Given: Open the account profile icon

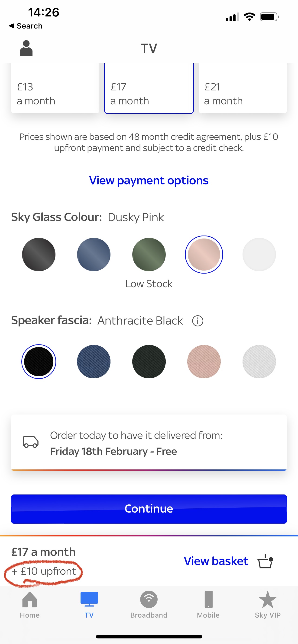Looking at the screenshot, I should click(26, 48).
